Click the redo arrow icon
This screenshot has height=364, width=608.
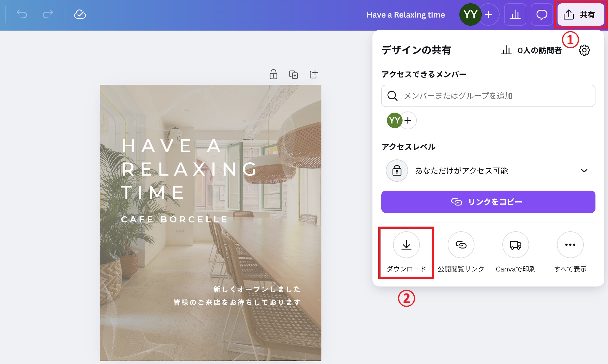coord(48,14)
